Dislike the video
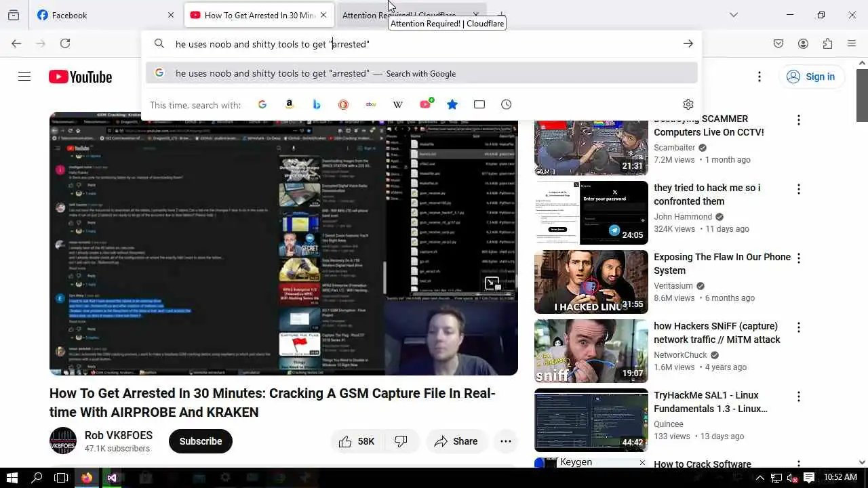This screenshot has width=868, height=488. [x=401, y=441]
